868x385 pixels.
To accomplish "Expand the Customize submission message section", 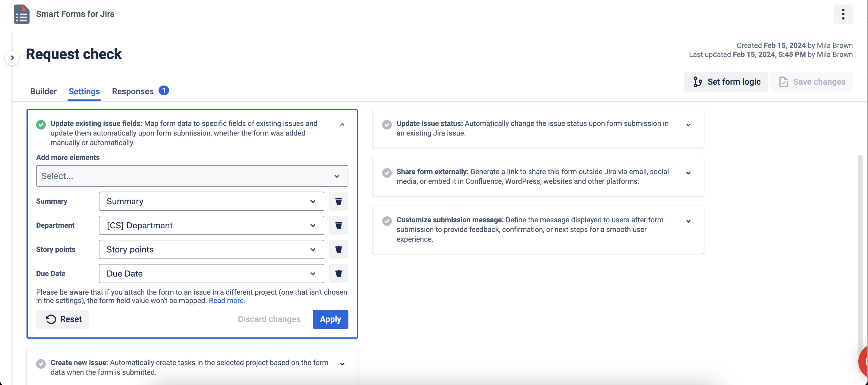I will pos(688,221).
